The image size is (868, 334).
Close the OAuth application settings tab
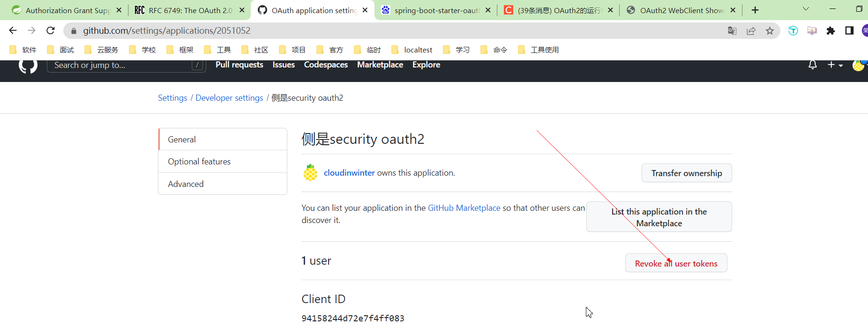click(x=365, y=10)
